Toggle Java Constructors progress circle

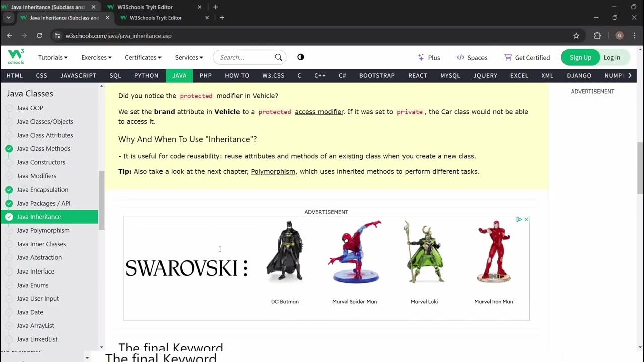coord(9,162)
